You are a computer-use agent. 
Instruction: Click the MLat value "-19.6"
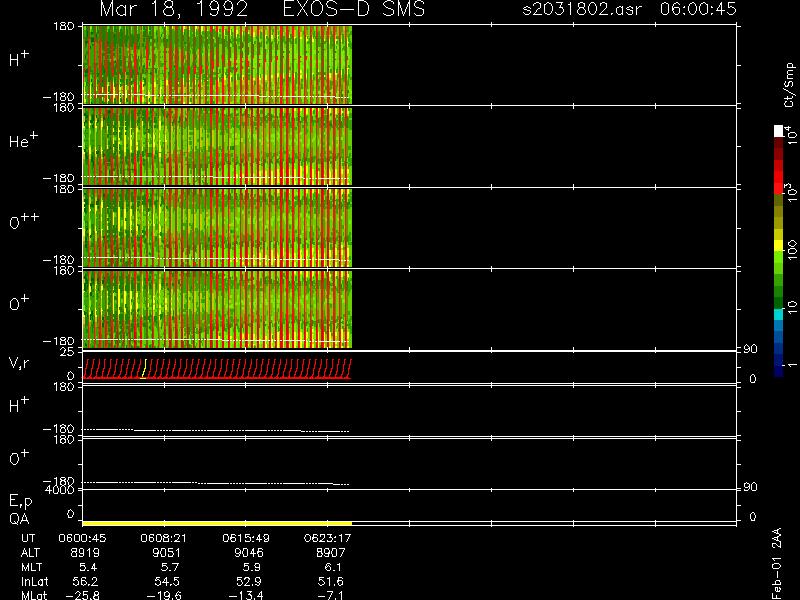pyautogui.click(x=164, y=595)
